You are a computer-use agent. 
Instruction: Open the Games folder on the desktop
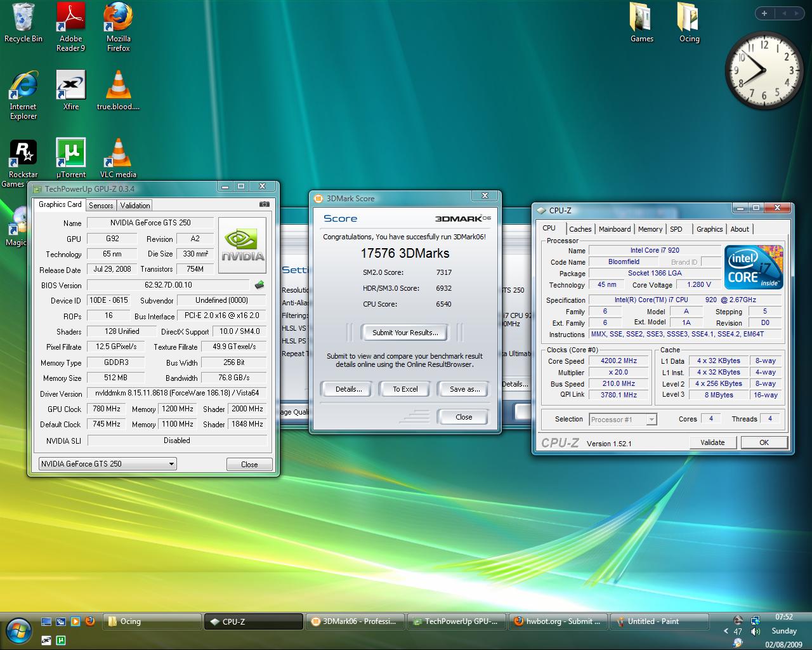641,23
